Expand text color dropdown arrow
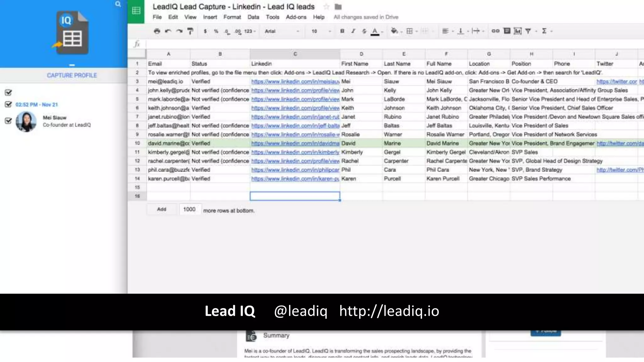Viewport: 644px width, 362px height. click(382, 32)
